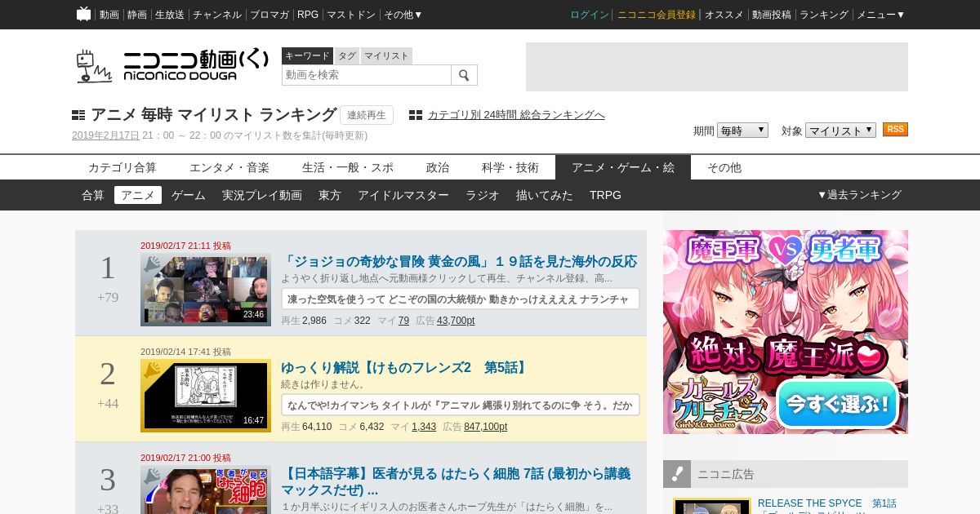Click the マストドン link in top bar
The height and width of the screenshot is (514, 980).
click(x=351, y=15)
